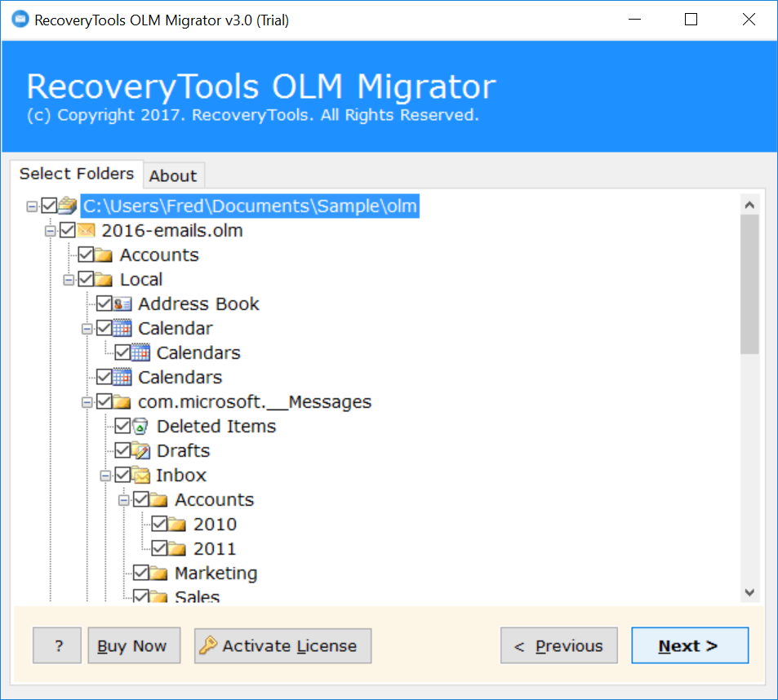Go back with the Previous button
This screenshot has height=700, width=778.
[559, 645]
